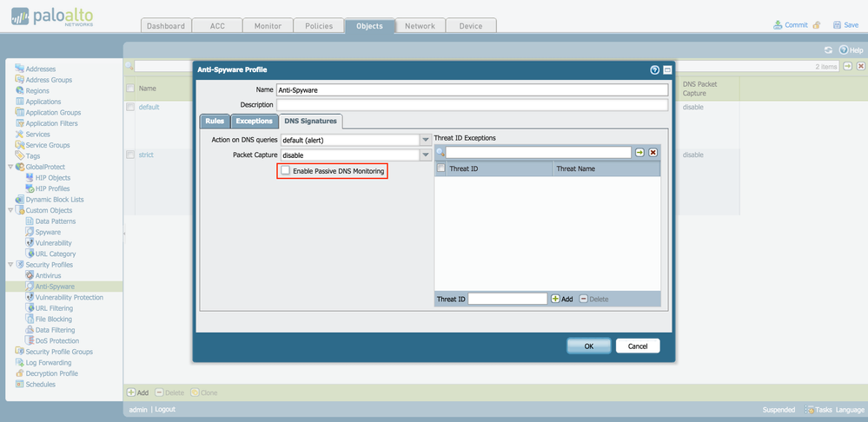Enable Passive DNS Monitoring checkbox
The height and width of the screenshot is (422, 868).
tap(285, 171)
